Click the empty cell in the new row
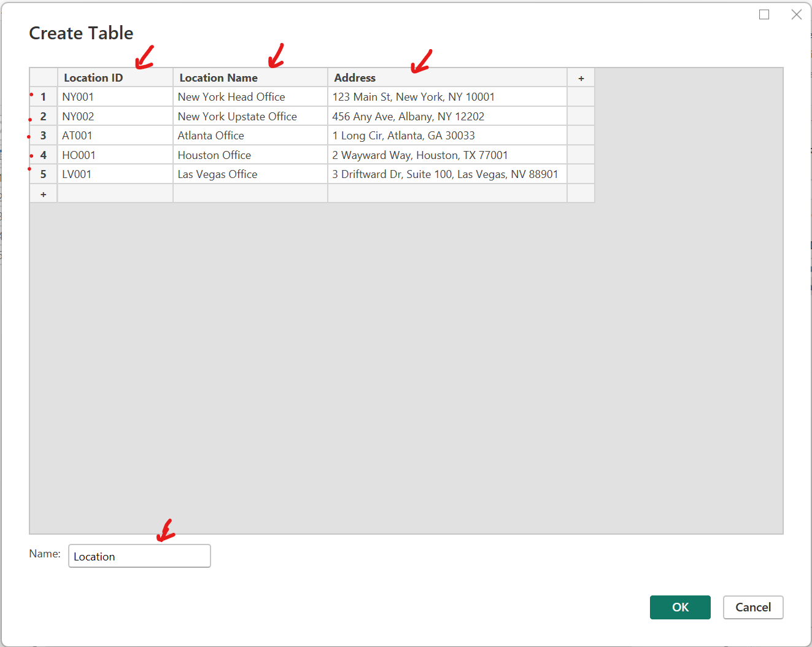This screenshot has height=647, width=812. [250, 193]
